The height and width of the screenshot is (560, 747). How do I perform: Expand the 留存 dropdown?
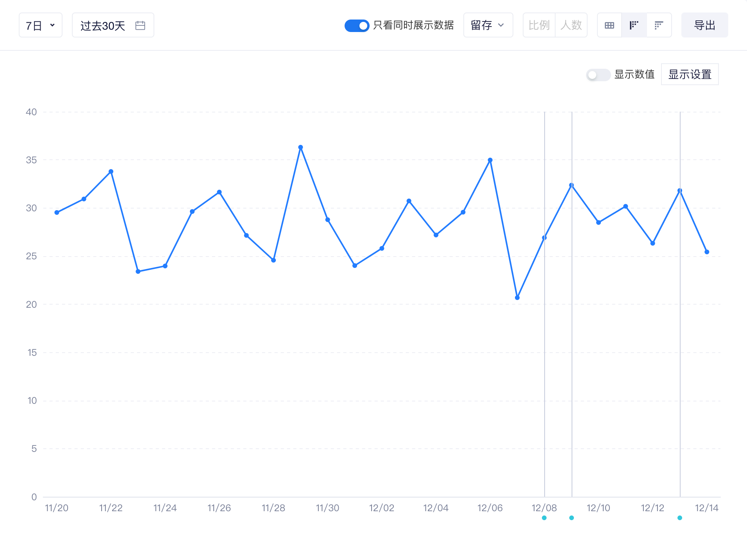coord(488,25)
